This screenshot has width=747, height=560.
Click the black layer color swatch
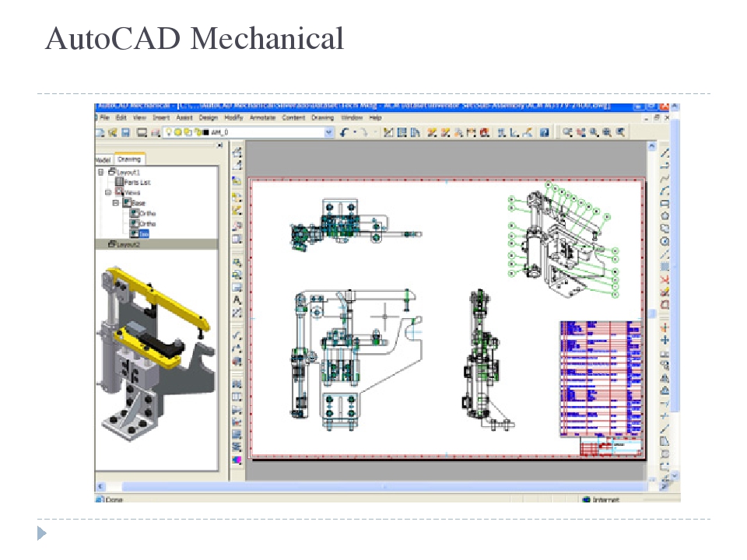(x=205, y=132)
